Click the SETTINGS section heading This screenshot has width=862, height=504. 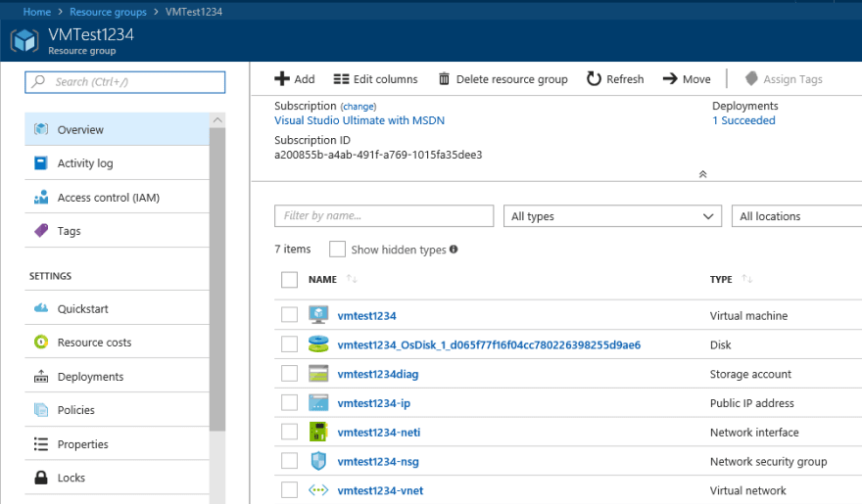click(50, 276)
